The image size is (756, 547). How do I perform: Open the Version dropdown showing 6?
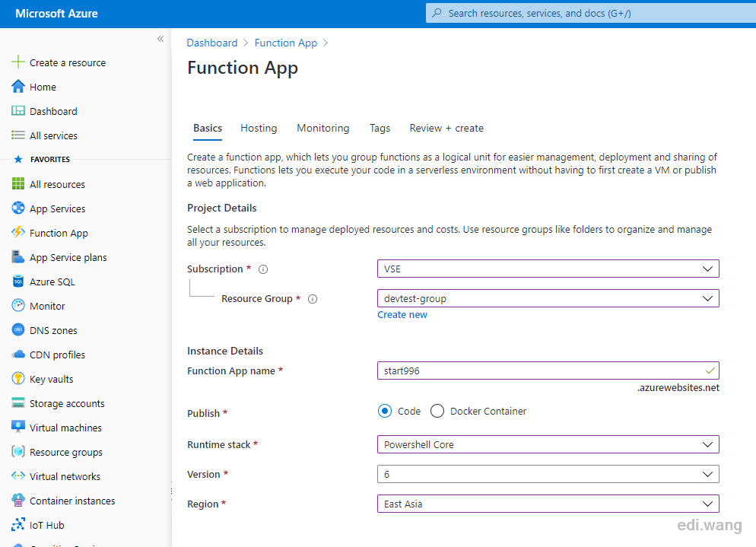[548, 474]
